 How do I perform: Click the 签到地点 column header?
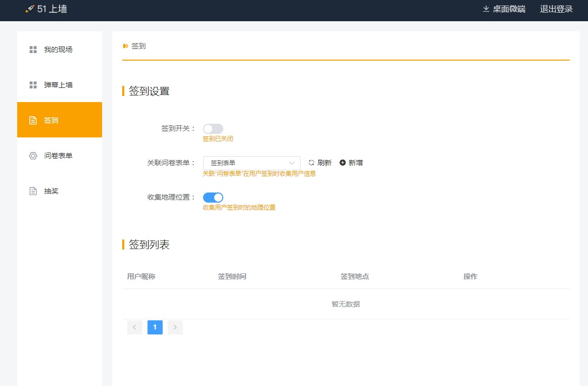click(x=355, y=276)
